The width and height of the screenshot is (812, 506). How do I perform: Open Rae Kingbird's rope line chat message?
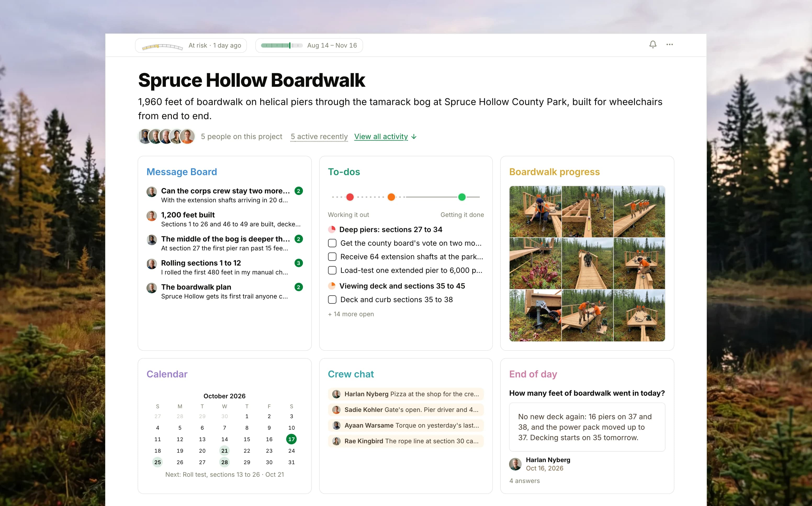point(406,441)
